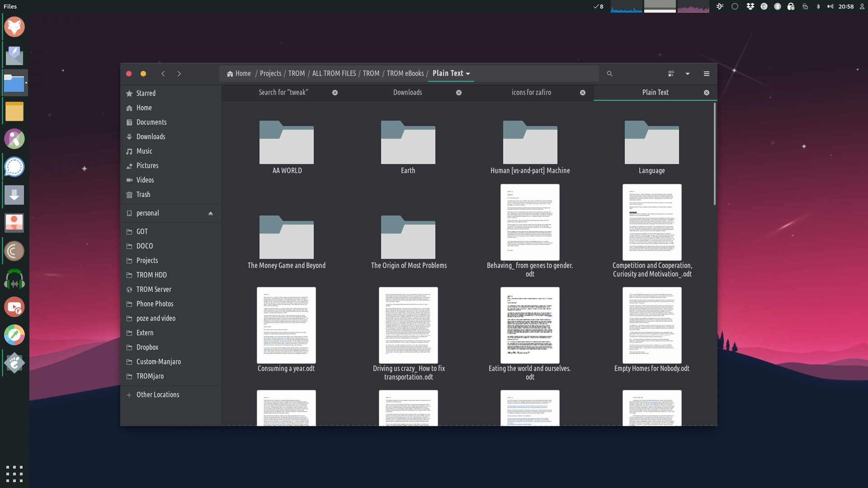Eject the personal drive
The width and height of the screenshot is (868, 488).
coord(211,213)
